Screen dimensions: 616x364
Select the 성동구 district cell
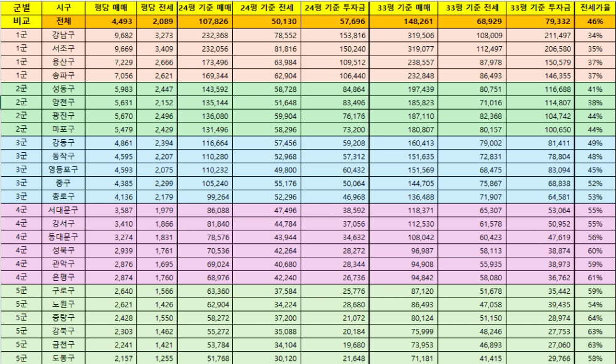[x=63, y=89]
